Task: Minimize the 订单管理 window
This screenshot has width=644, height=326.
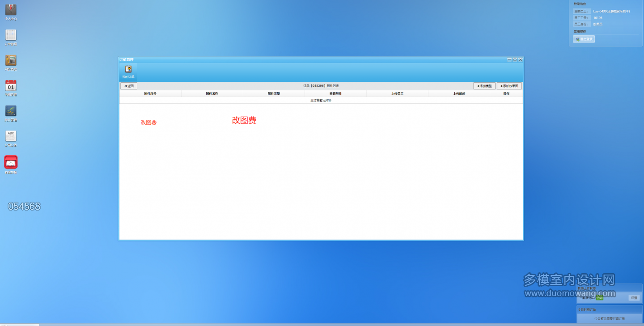Action: click(509, 59)
